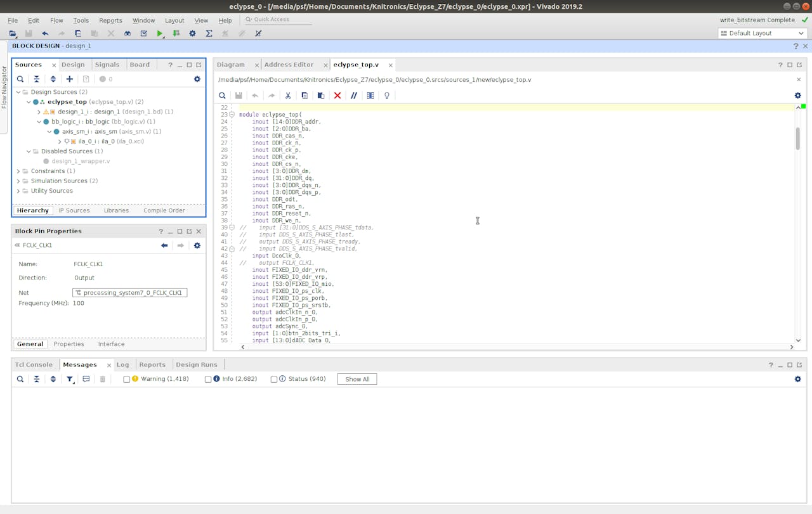
Task: Click the cut scissors icon in editor toolbar
Action: click(288, 96)
